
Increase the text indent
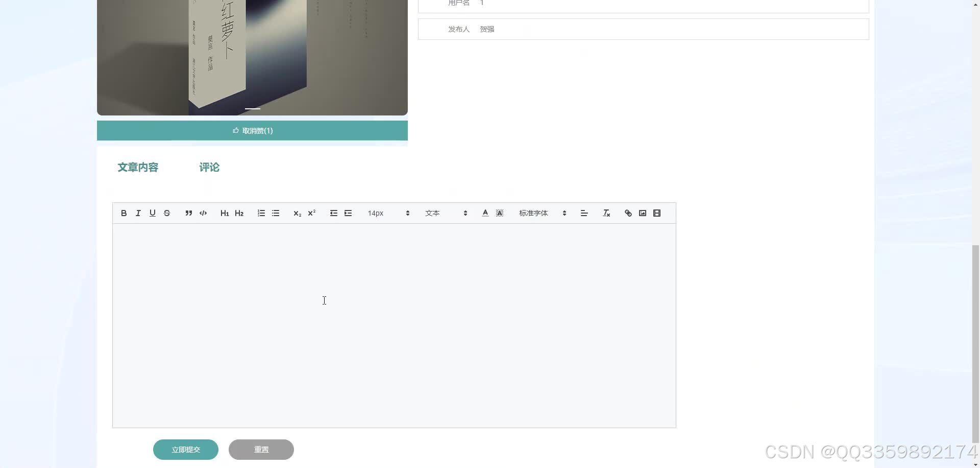click(x=348, y=213)
